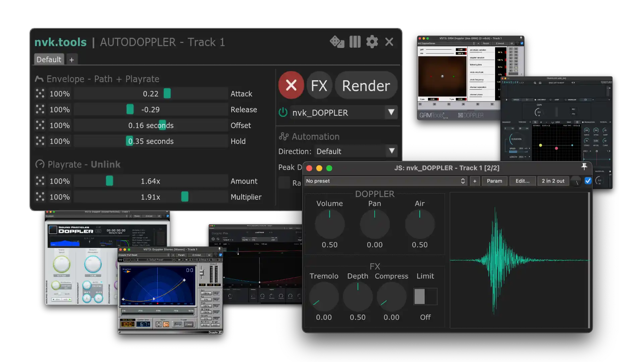Click the + to add a new preset tab
Screen dimensions: 644x362
click(x=71, y=60)
